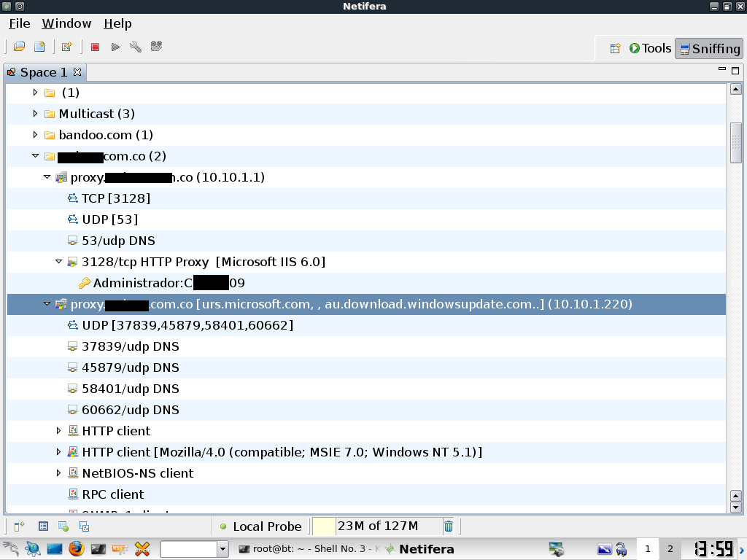Click the Space 1 tab icon

coord(12,72)
